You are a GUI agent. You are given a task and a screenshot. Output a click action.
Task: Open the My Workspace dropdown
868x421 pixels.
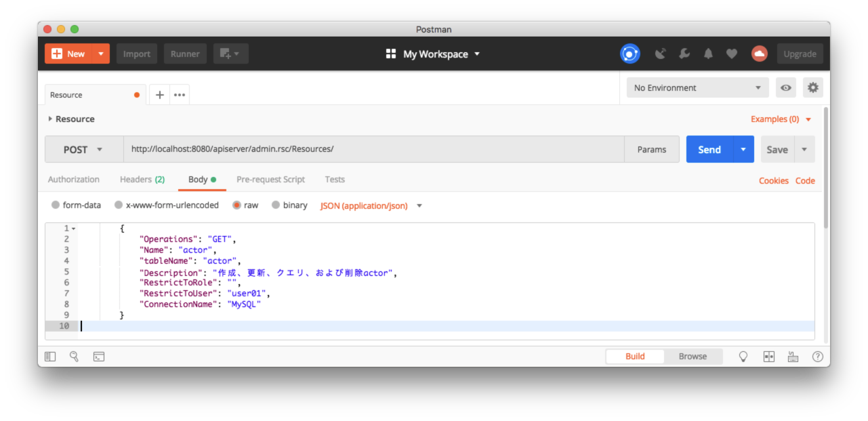(440, 54)
